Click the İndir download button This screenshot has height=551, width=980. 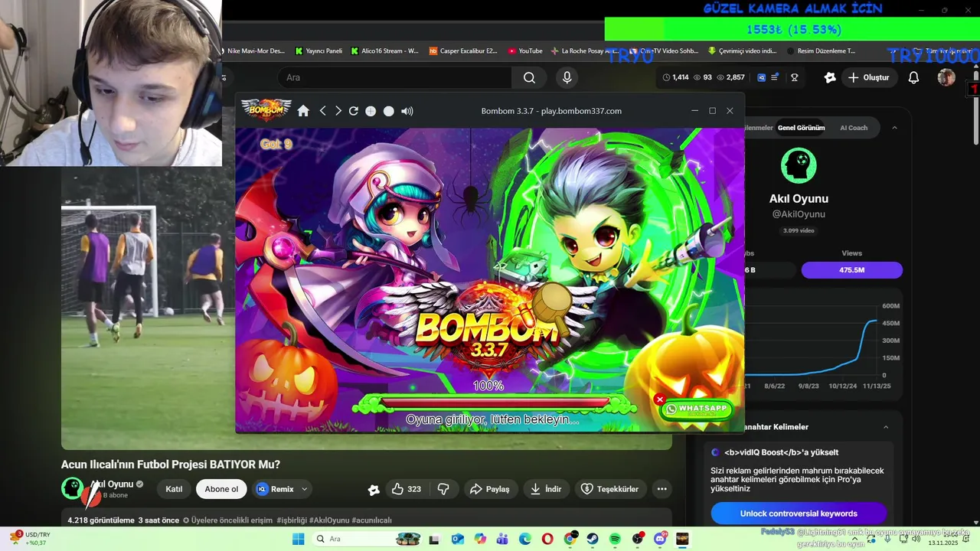coord(546,489)
